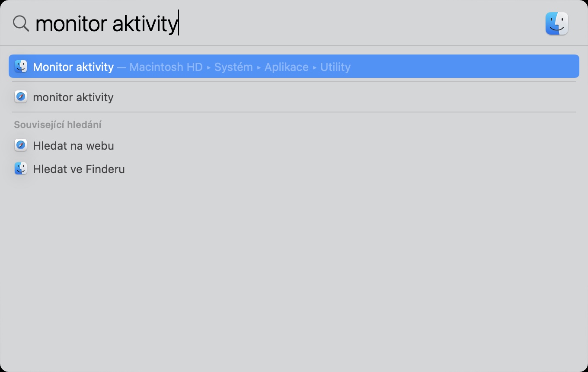Viewport: 588px width, 372px height.
Task: Click Aplikace in the result path
Action: (x=287, y=67)
